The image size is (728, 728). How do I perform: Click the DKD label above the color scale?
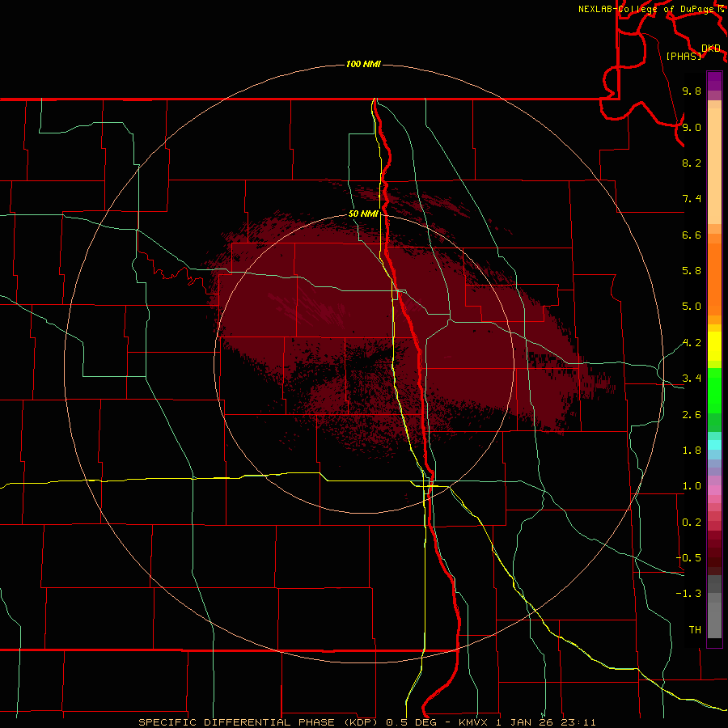[x=711, y=49]
